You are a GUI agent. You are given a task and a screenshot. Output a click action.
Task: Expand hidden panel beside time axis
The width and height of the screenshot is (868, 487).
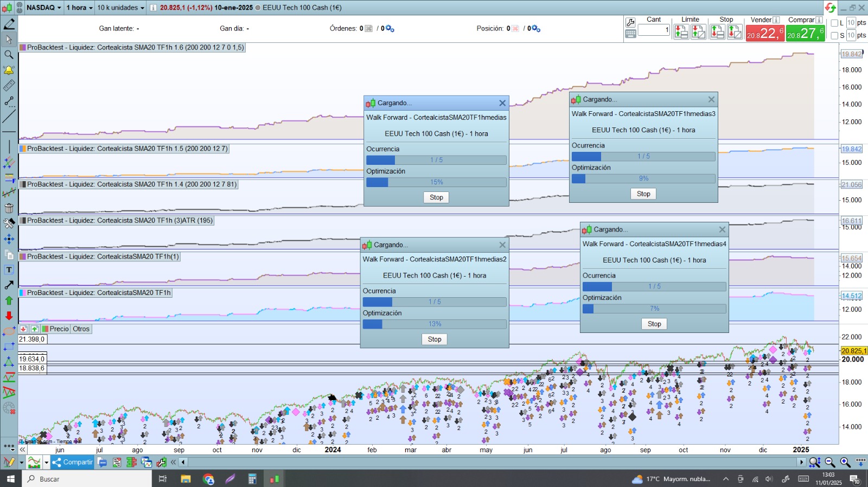pyautogui.click(x=22, y=450)
